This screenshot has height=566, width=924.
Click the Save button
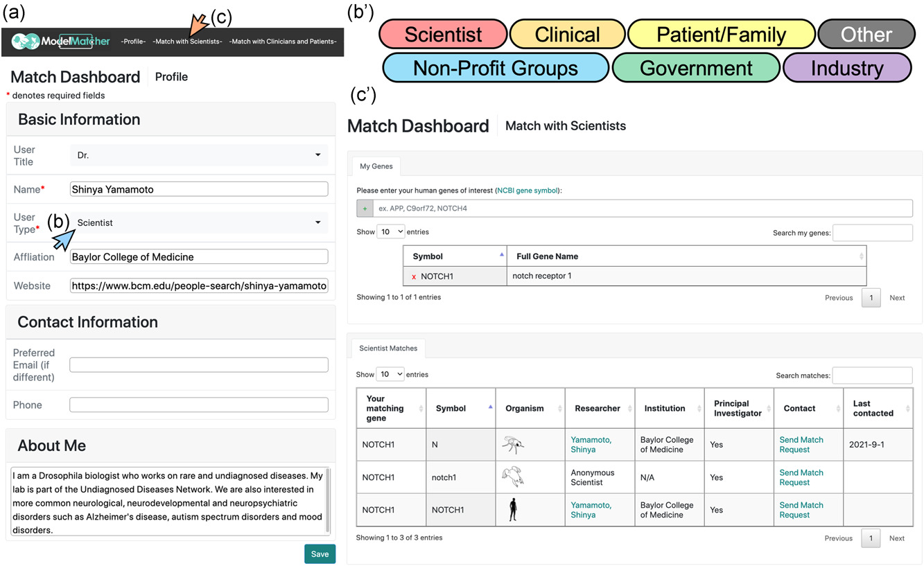(320, 554)
